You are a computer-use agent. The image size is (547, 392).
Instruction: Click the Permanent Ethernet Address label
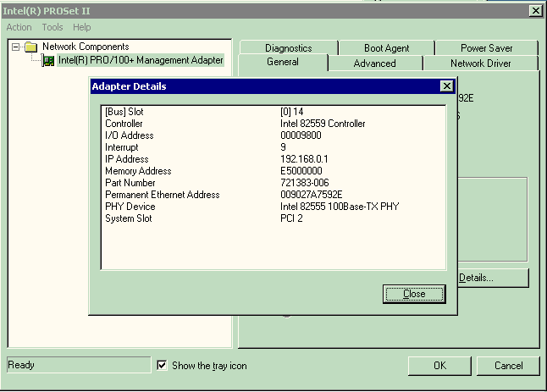pos(163,195)
